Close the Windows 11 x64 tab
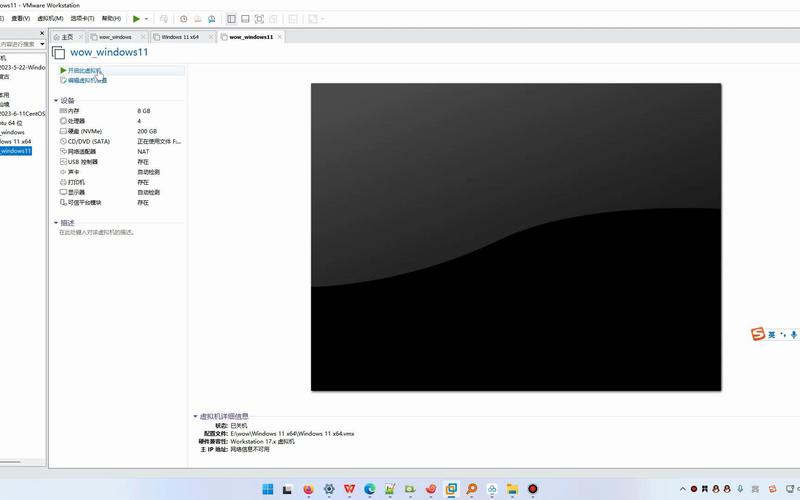Viewport: 800px width, 500px height. 211,37
